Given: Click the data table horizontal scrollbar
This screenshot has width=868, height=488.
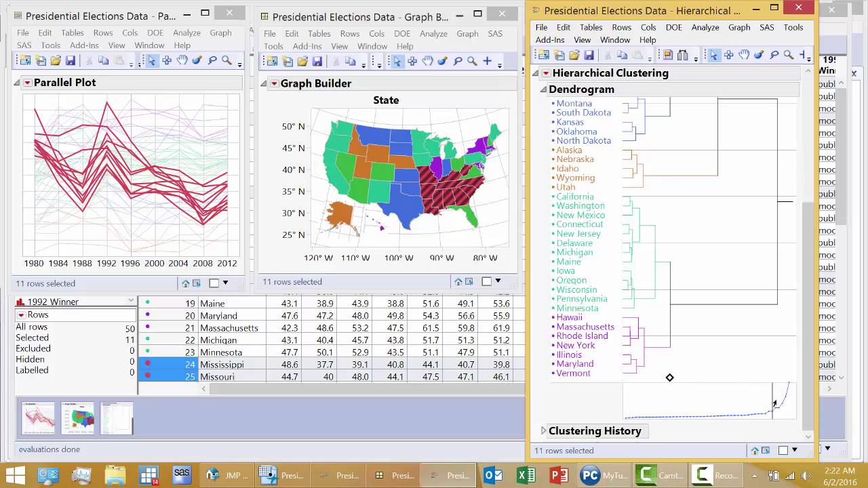Looking at the screenshot, I should (366, 388).
